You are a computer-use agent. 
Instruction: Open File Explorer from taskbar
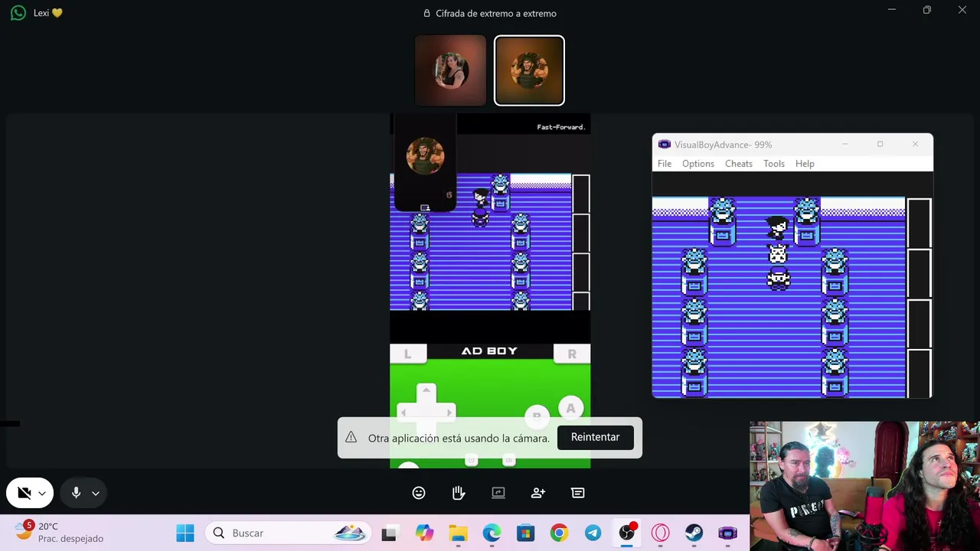pos(458,533)
